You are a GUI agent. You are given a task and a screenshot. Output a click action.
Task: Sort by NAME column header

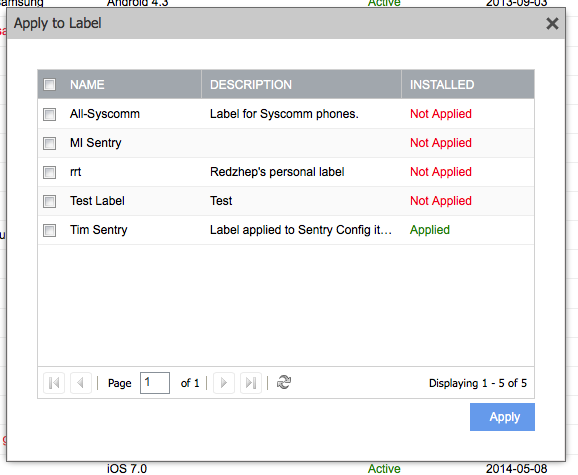coord(87,84)
